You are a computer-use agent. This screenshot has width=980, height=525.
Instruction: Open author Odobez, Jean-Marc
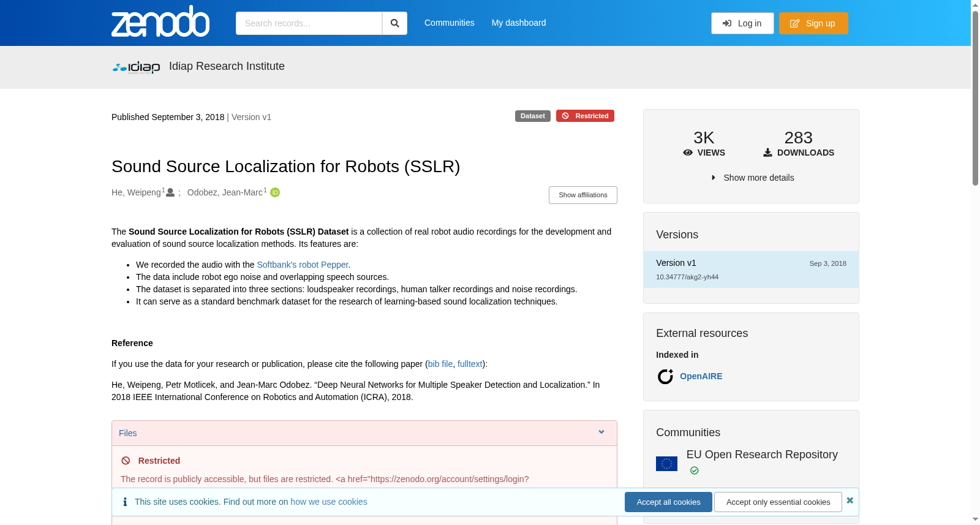225,192
